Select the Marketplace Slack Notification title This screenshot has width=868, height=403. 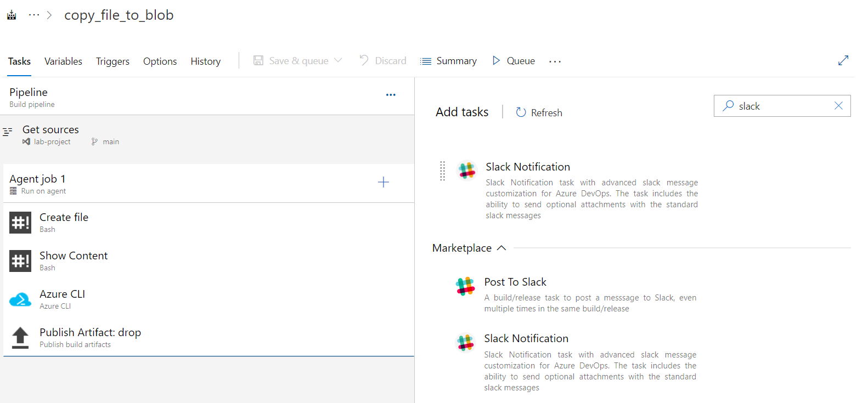click(x=526, y=338)
